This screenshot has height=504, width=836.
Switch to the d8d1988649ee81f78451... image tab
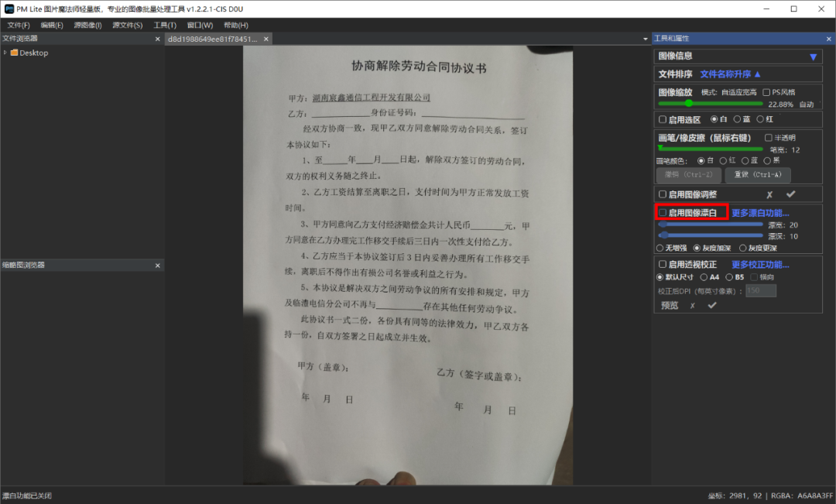click(x=212, y=39)
